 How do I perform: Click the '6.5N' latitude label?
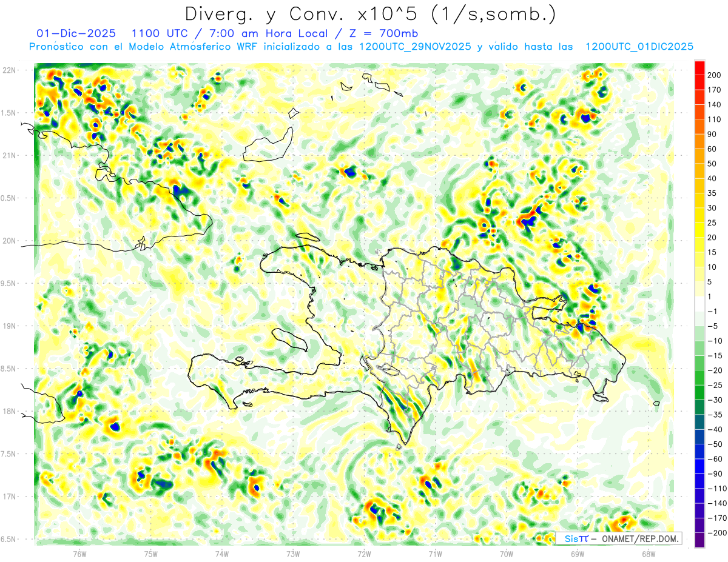pos(8,539)
